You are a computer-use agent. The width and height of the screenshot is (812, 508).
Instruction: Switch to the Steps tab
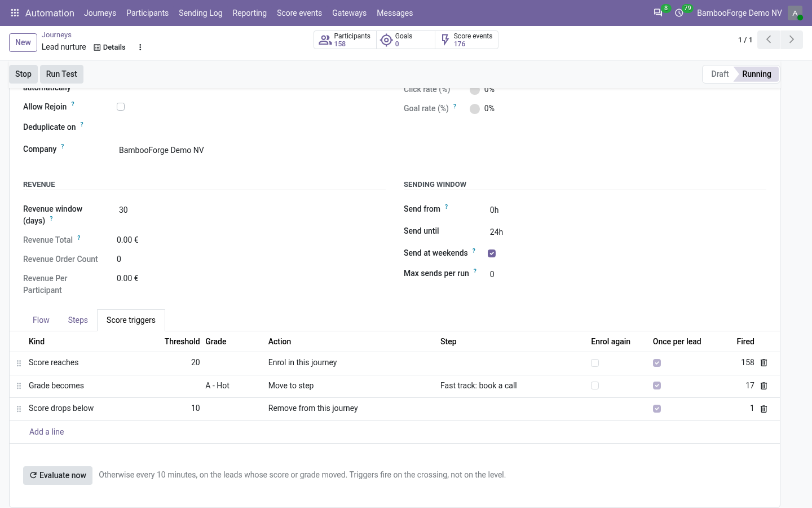coord(78,320)
